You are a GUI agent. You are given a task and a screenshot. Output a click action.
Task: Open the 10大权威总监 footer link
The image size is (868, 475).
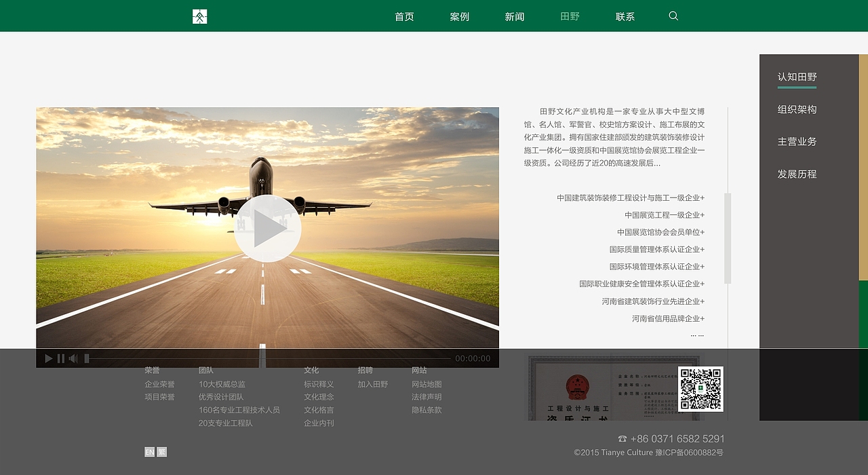tap(222, 384)
